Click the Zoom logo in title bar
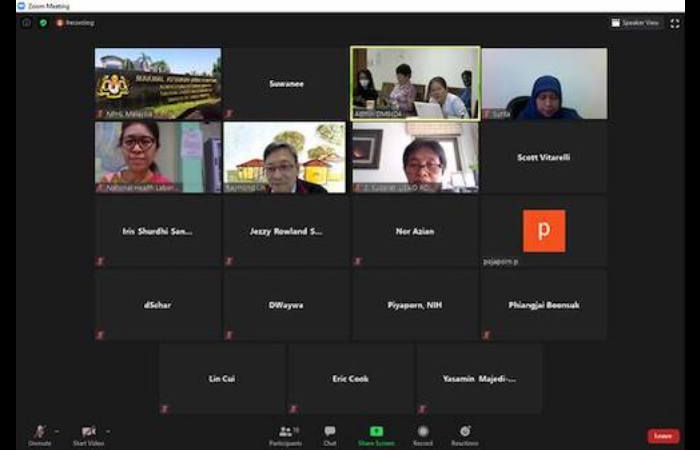Image resolution: width=700 pixels, height=450 pixels. click(21, 6)
